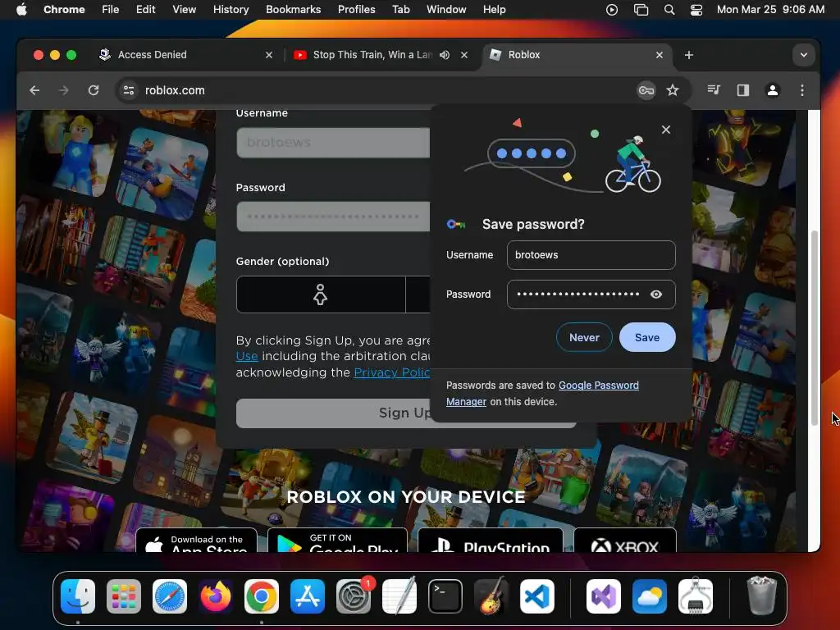Close the Save password popup

click(666, 130)
